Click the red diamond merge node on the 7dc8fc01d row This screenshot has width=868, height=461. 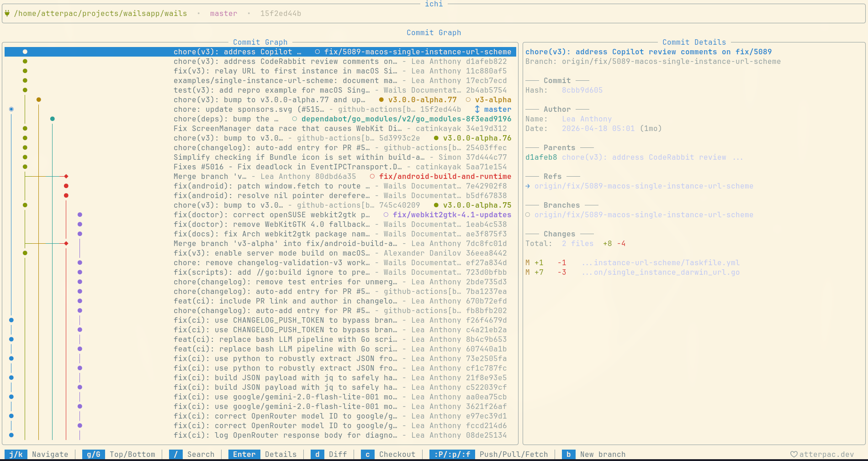coord(66,243)
